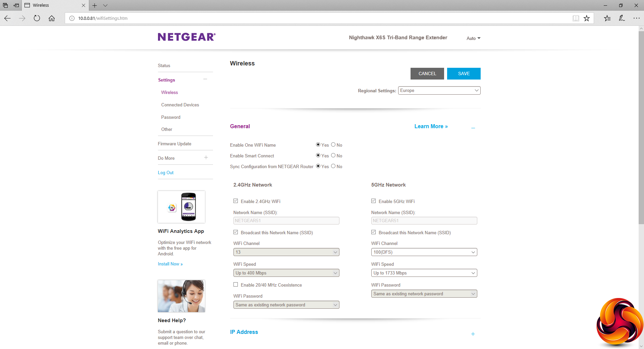
Task: Go back with the browser back arrow
Action: 7,18
